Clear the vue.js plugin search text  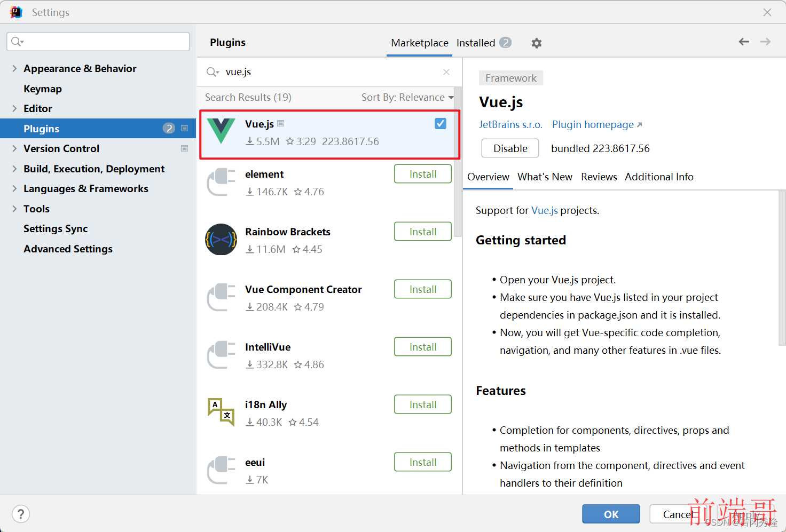[446, 72]
